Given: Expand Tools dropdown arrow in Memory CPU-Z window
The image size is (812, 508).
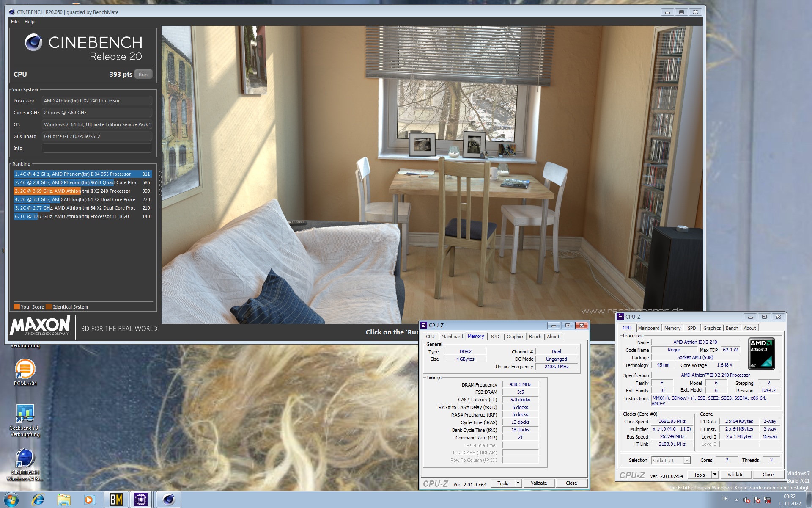Looking at the screenshot, I should 518,483.
